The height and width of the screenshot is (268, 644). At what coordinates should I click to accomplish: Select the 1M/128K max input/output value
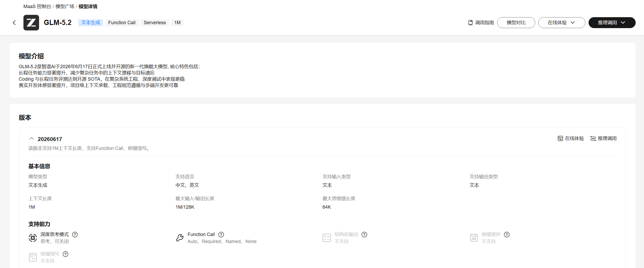click(x=185, y=207)
